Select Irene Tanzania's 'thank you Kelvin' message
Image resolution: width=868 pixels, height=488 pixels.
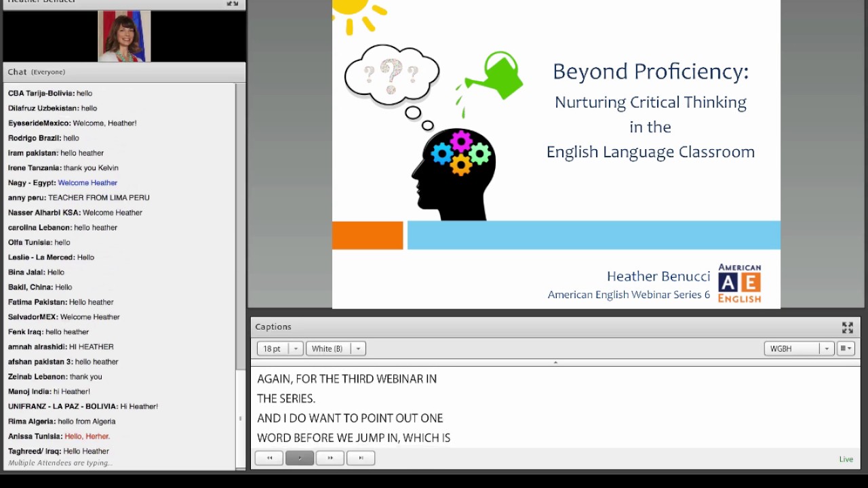click(x=63, y=168)
